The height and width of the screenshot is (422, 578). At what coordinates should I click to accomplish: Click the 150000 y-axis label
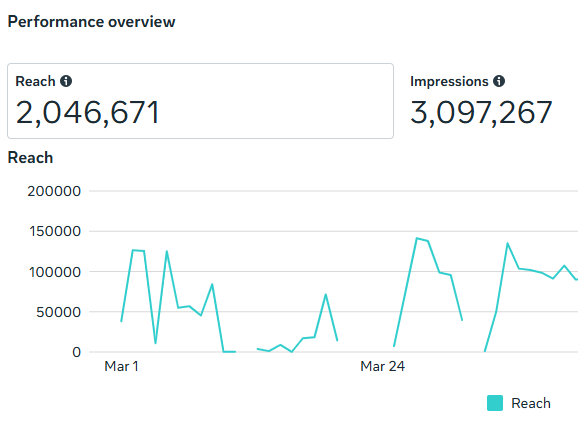55,231
